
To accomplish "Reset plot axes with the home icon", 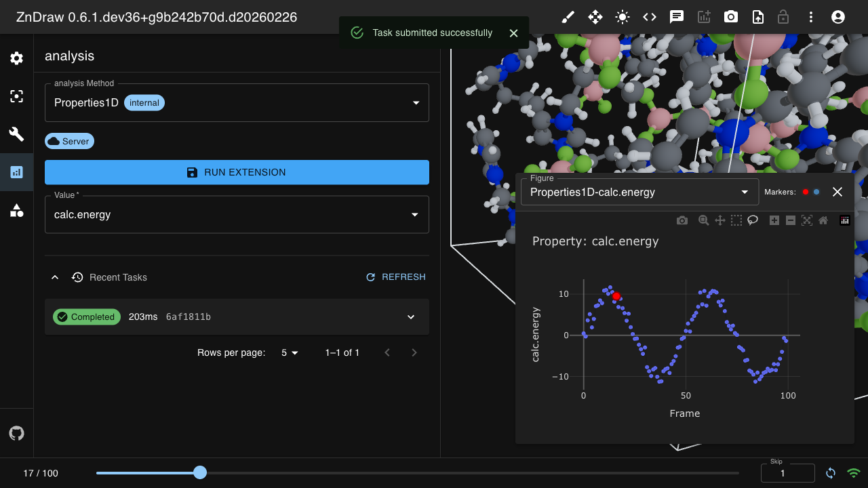I will tap(823, 220).
